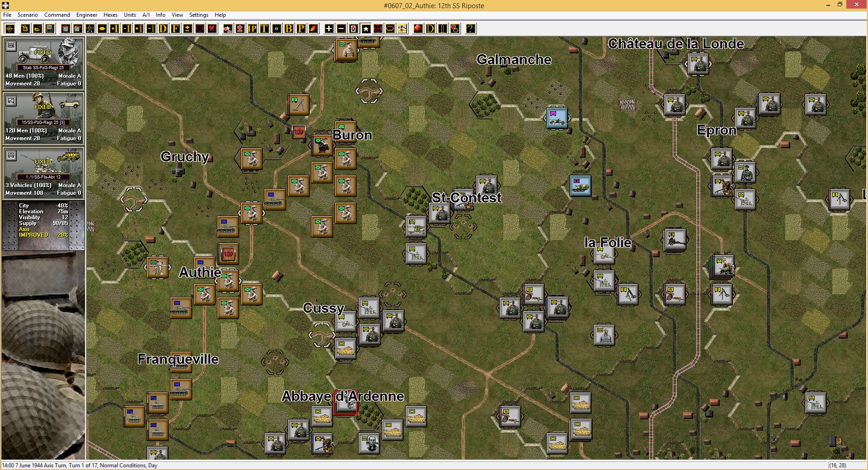This screenshot has width=868, height=470.
Task: Open help with the question mark icon
Action: [471, 29]
